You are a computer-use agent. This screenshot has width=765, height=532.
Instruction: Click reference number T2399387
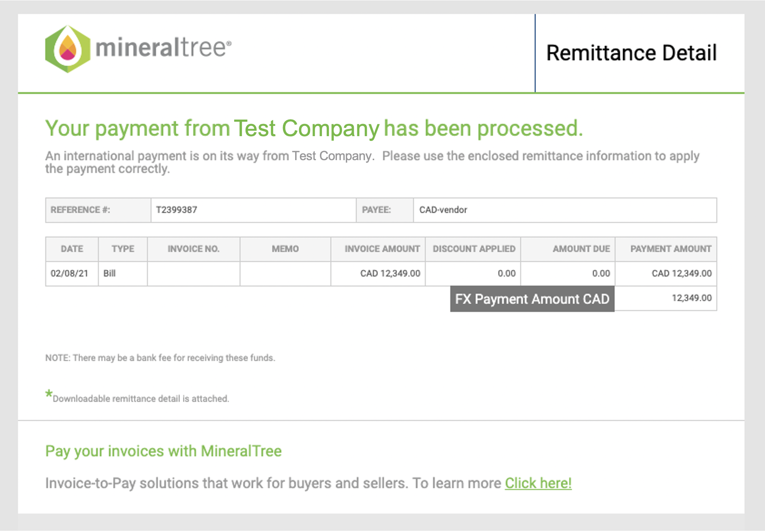coord(177,210)
